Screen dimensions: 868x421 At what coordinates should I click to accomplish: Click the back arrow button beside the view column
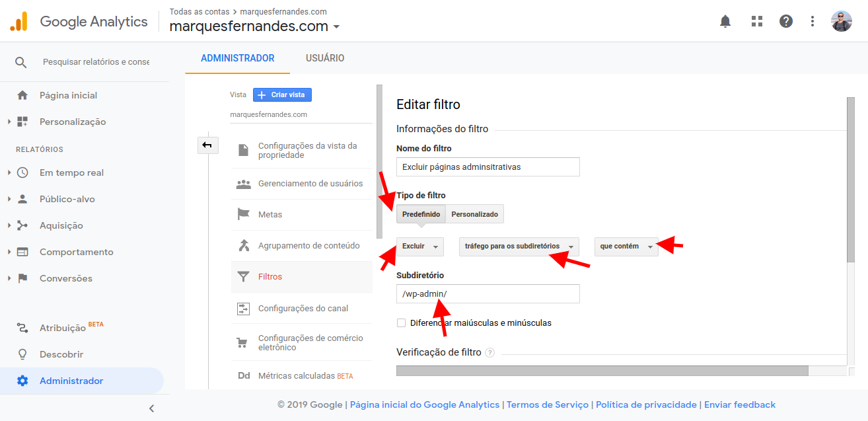pyautogui.click(x=208, y=145)
